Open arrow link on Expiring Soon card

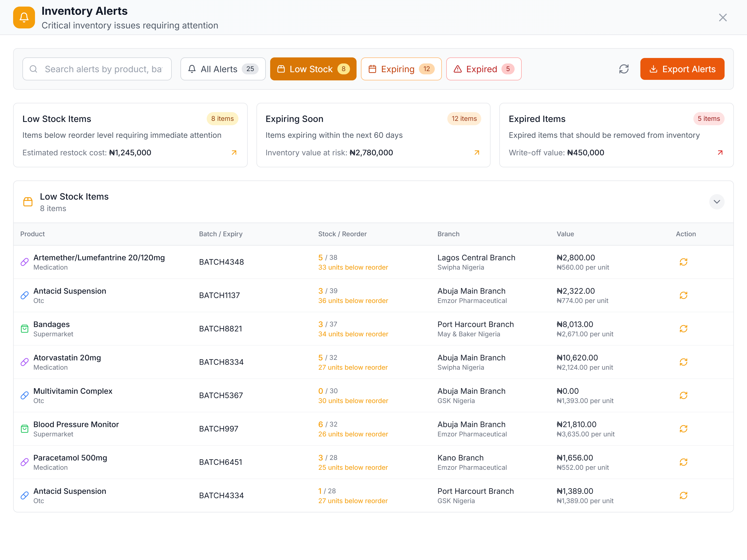pyautogui.click(x=477, y=153)
